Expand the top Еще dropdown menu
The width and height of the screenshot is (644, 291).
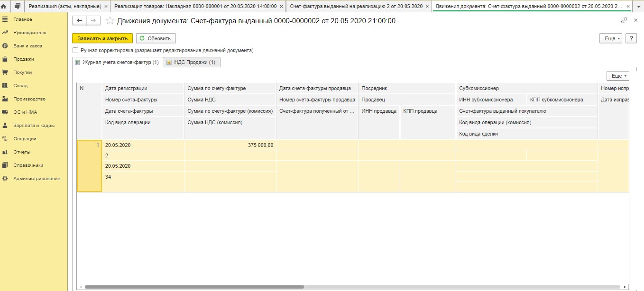point(610,38)
